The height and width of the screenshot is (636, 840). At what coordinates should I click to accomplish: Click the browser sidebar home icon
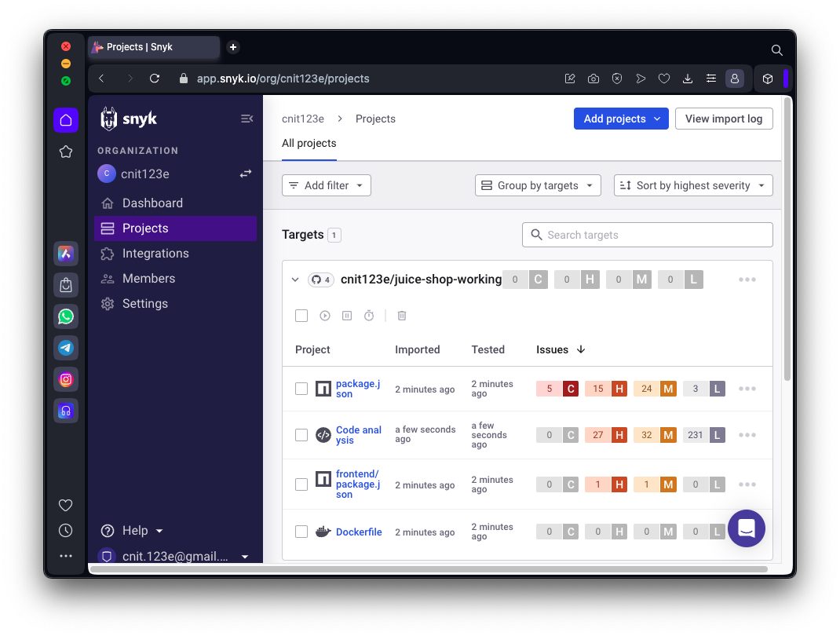(66, 120)
